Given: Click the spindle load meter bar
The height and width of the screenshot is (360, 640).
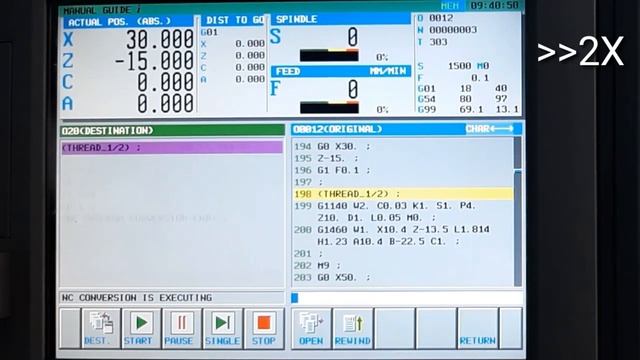Looking at the screenshot, I should point(329,55).
